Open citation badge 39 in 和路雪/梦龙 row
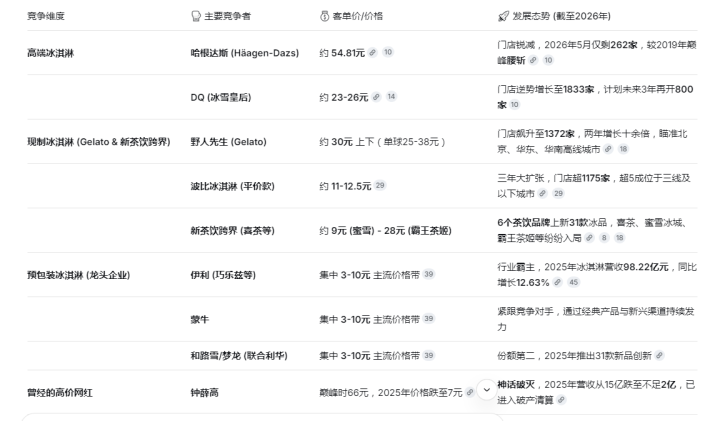This screenshot has width=720, height=421. coord(428,356)
